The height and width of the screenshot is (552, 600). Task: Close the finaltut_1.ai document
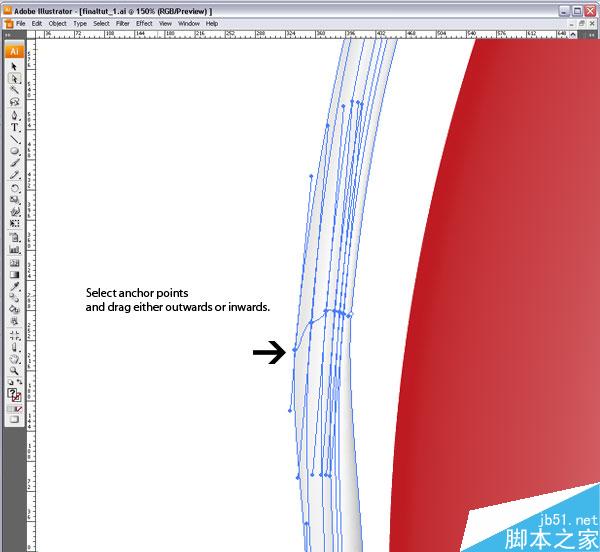[x=592, y=24]
